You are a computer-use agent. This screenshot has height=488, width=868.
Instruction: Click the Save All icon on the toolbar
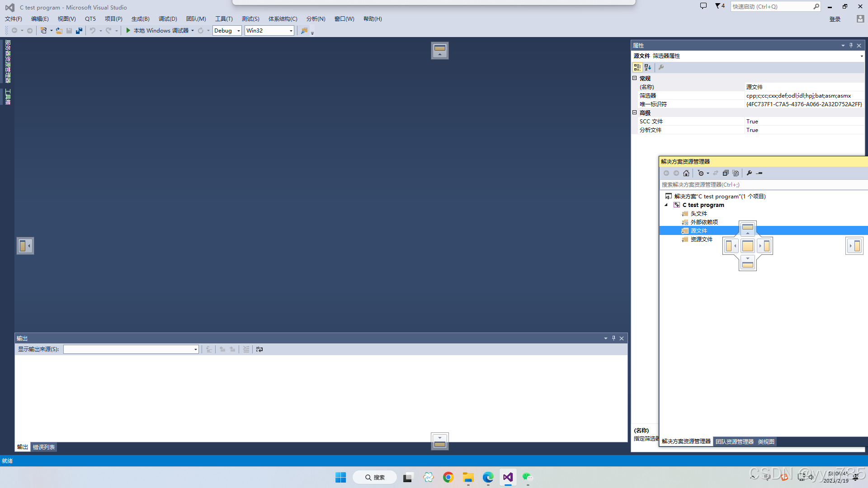pos(79,30)
